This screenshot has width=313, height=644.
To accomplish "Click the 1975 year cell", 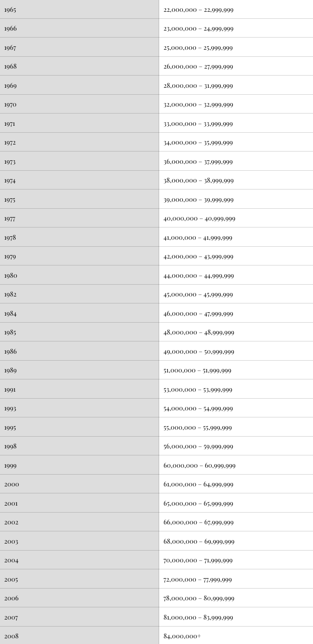I will coord(79,199).
